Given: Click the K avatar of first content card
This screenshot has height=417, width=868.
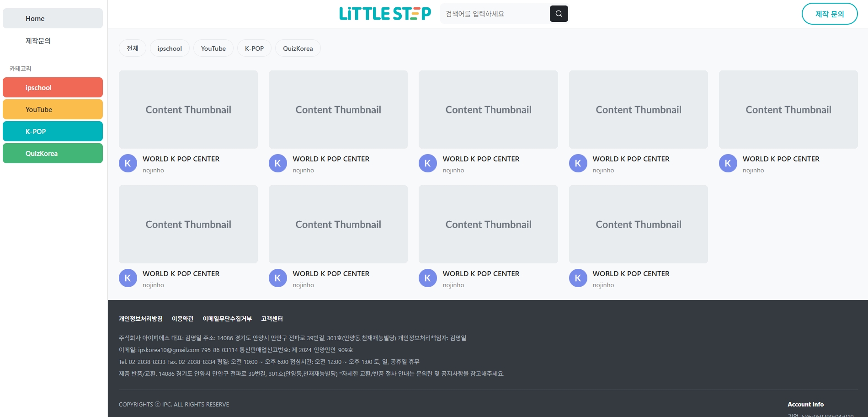Looking at the screenshot, I should pyautogui.click(x=128, y=164).
